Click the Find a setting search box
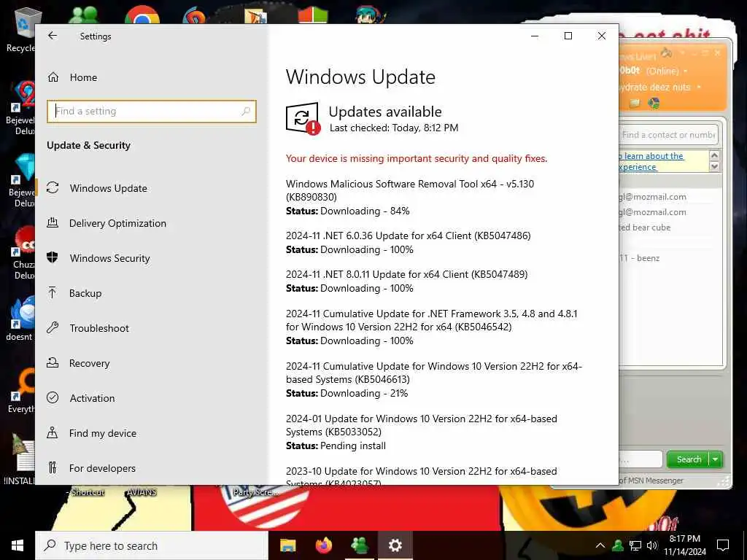Viewport: 747px width, 560px height. click(152, 112)
